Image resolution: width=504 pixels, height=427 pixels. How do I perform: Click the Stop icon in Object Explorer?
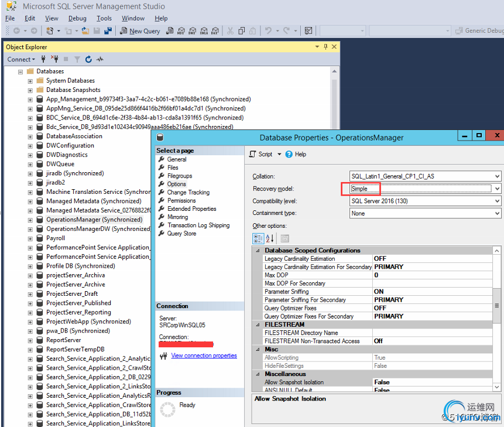66,59
